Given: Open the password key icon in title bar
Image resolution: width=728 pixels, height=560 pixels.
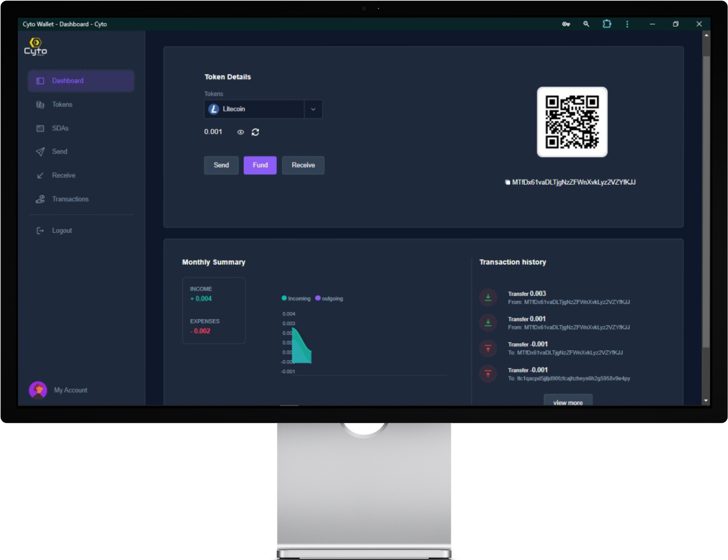Looking at the screenshot, I should pos(566,24).
